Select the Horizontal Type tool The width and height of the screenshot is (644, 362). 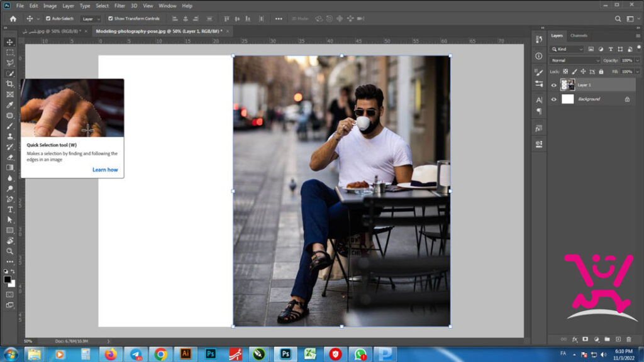click(x=10, y=209)
